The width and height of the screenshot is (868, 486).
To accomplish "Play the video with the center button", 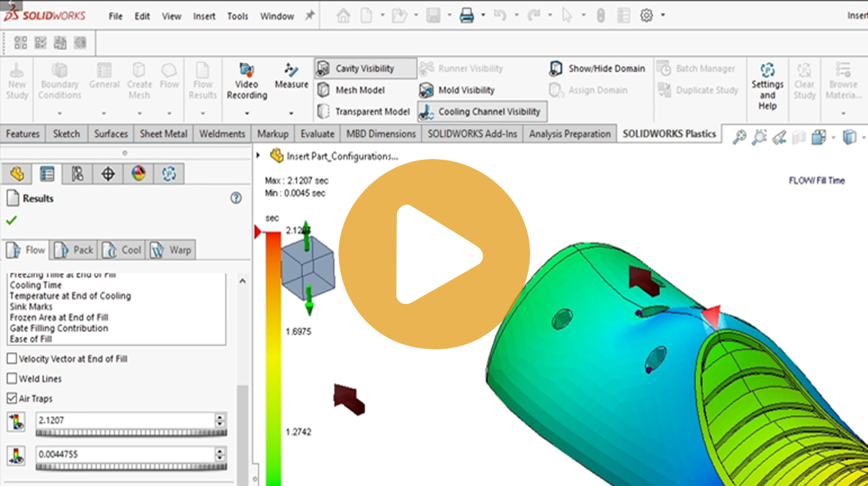I will point(434,254).
